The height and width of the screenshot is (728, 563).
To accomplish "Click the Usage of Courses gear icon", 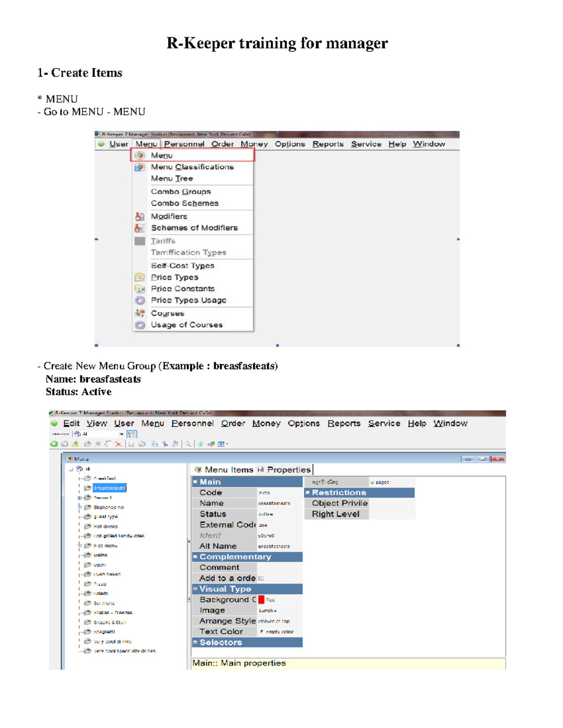I will [x=140, y=325].
